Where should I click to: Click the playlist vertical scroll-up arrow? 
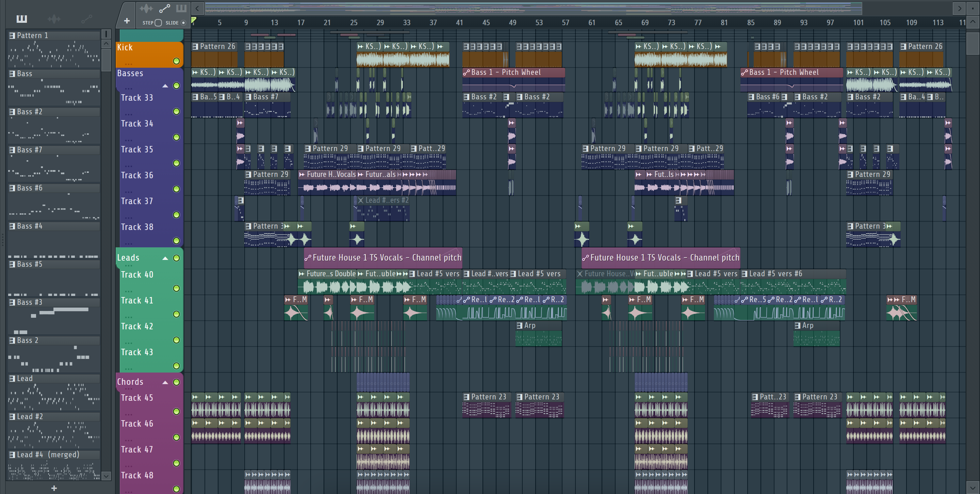(x=973, y=22)
